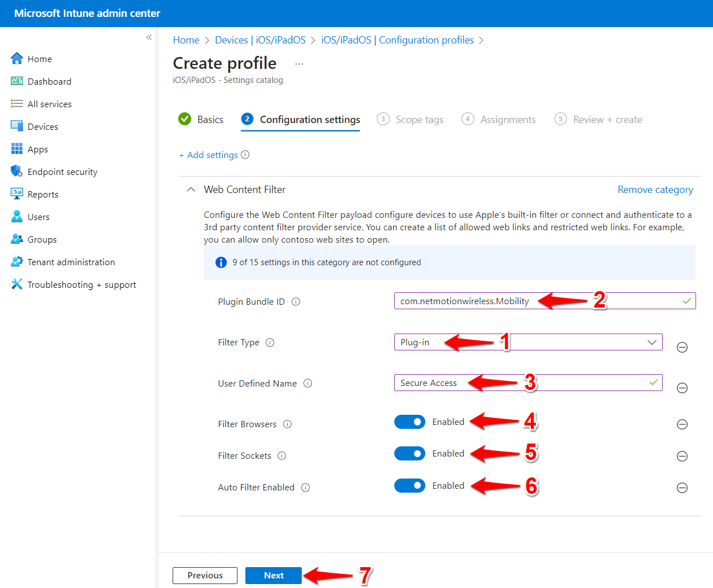Click the All services list icon
Viewport: 713px width, 588px height.
click(17, 103)
